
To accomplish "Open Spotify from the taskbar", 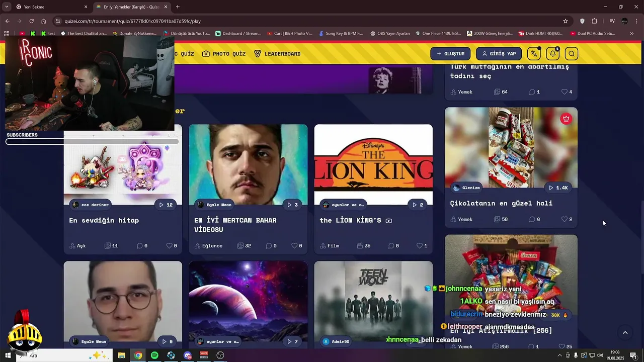I will (154, 355).
